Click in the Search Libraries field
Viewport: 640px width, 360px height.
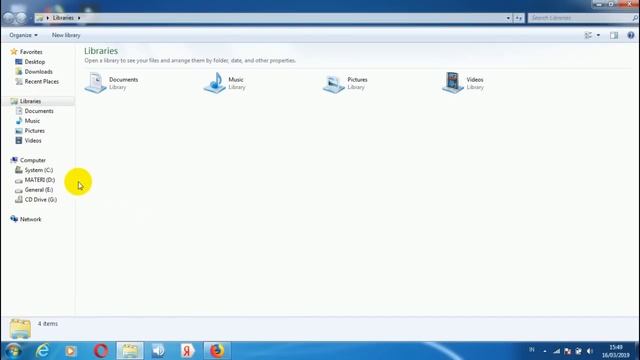(x=583, y=18)
